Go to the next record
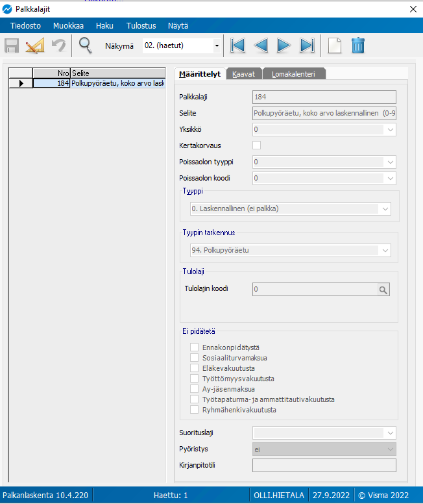Image resolution: width=423 pixels, height=504 pixels. [284, 45]
